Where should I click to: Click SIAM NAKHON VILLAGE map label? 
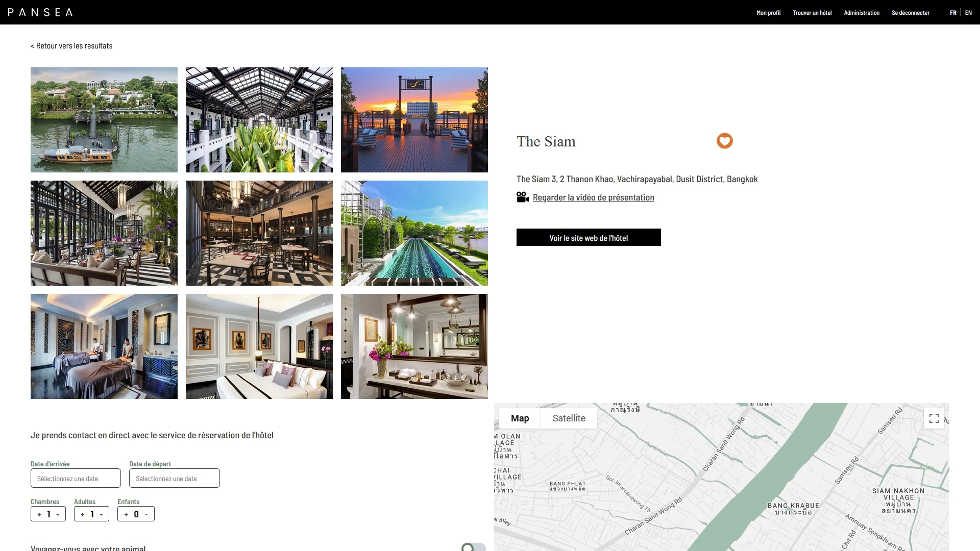coord(898,500)
